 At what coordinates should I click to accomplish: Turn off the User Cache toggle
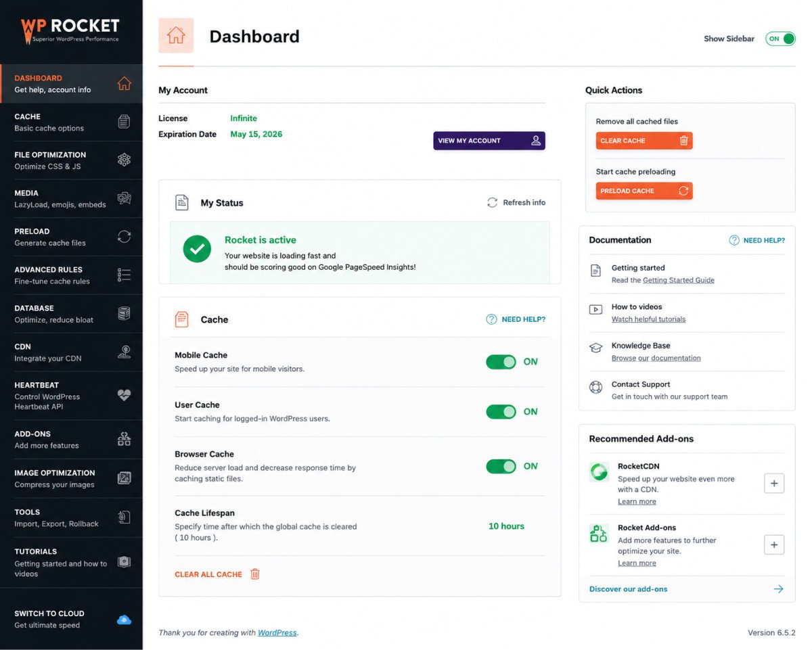501,411
